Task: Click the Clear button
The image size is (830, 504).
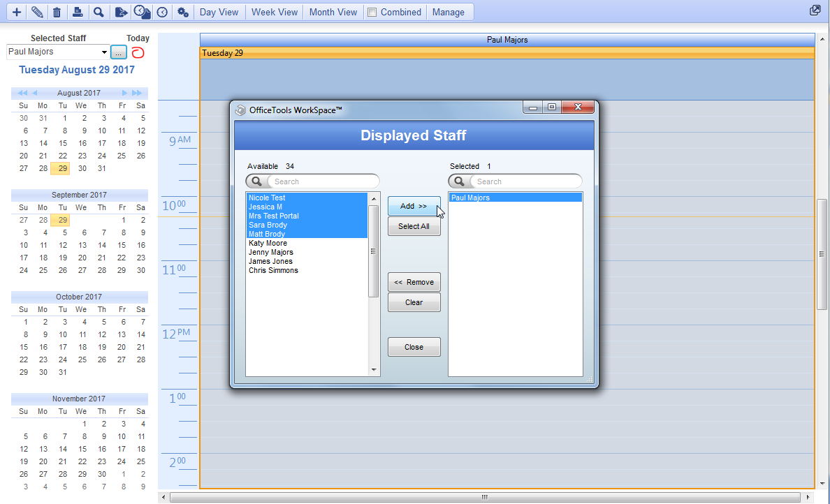Action: point(414,302)
